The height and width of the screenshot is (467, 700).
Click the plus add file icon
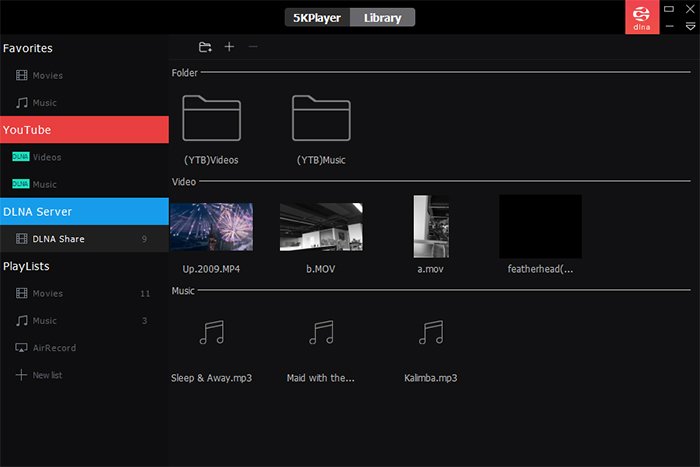[x=229, y=46]
